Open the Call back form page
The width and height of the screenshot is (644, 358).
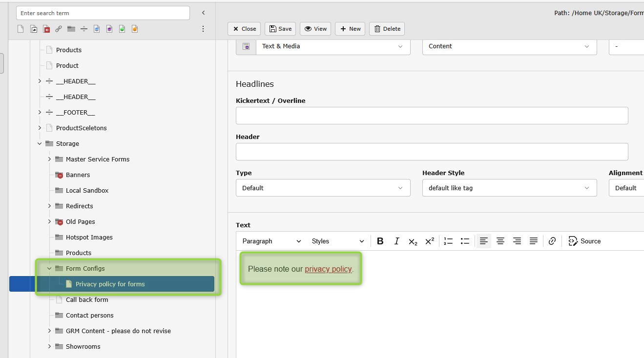[87, 299]
